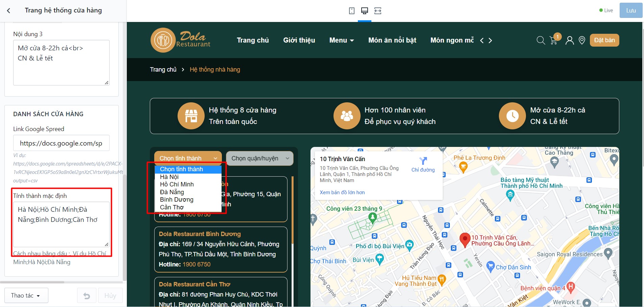Click the store list scrollbar

pyautogui.click(x=292, y=209)
